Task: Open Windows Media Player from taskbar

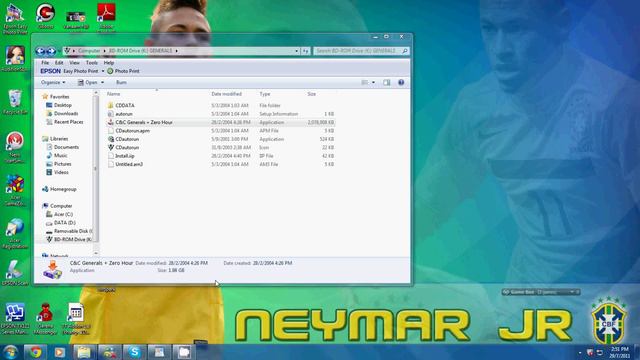Action: (x=60, y=352)
